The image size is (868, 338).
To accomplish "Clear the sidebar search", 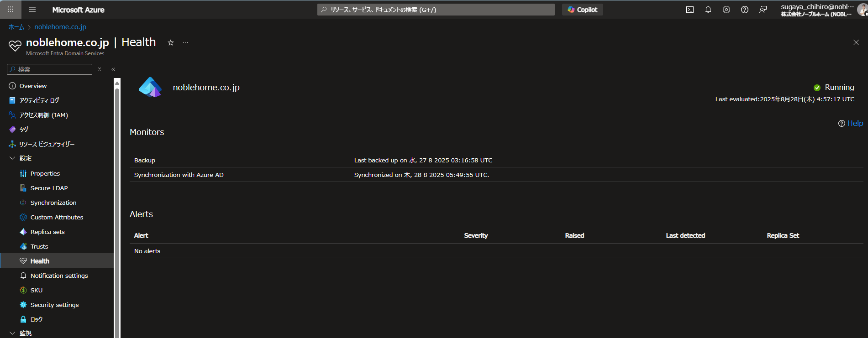I will point(100,69).
